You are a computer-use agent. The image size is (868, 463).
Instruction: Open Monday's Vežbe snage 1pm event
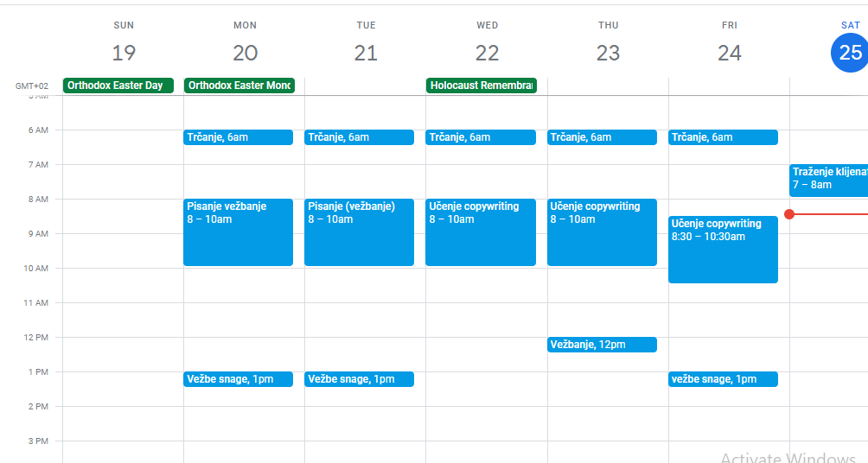pos(238,379)
